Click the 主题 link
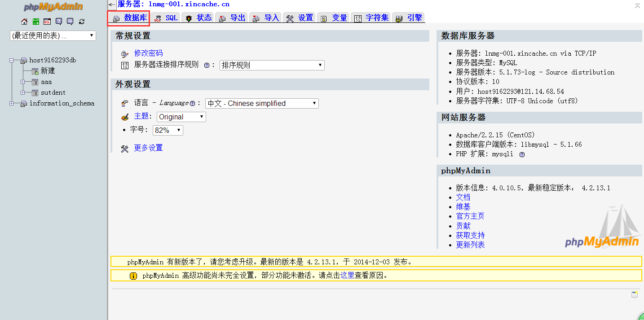The image size is (644, 320). (141, 116)
